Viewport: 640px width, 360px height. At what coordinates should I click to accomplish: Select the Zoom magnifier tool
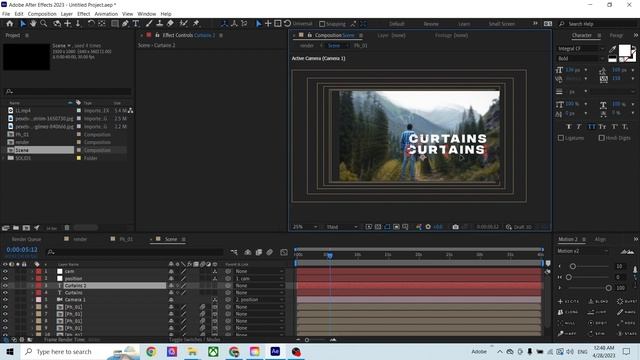[x=44, y=24]
